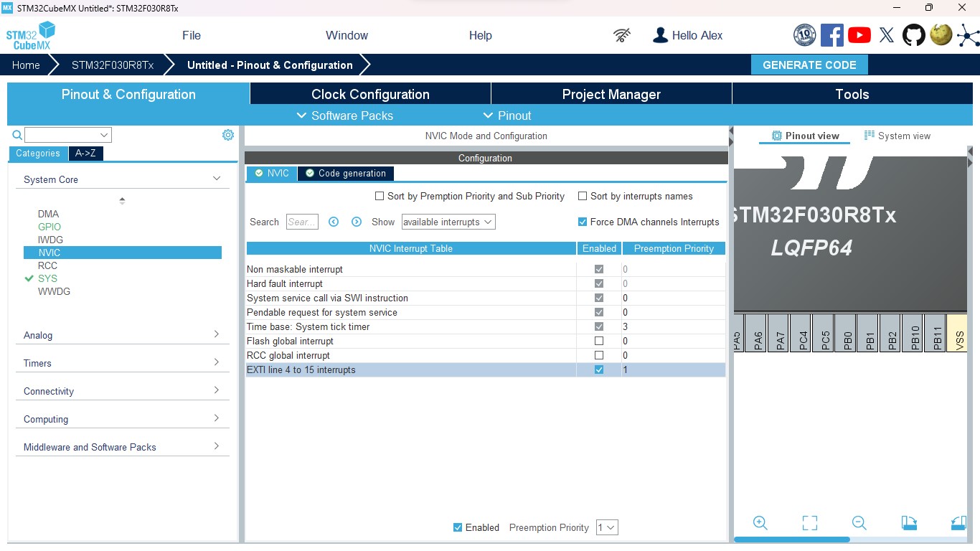Toggle Time base System tick timer checkbox
This screenshot has width=980, height=551.
599,326
